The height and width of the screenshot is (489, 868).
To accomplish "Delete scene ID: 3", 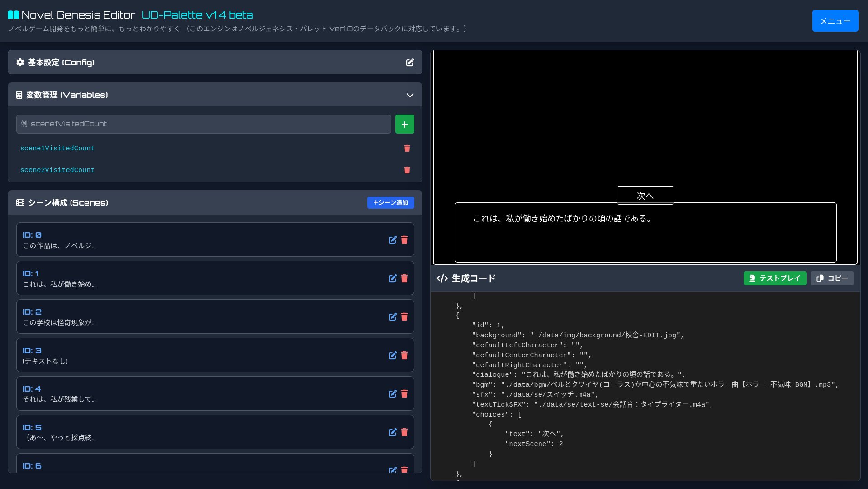I will (x=404, y=355).
